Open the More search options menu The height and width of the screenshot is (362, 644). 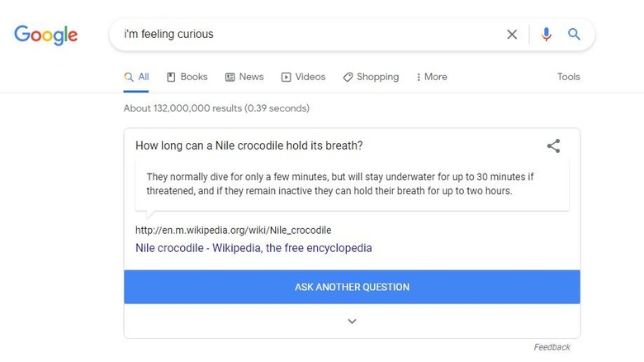[432, 77]
